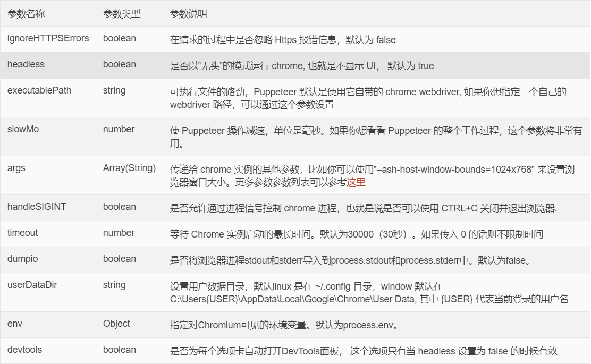Click the timeout parameter name
The height and width of the screenshot is (364, 591).
23,233
